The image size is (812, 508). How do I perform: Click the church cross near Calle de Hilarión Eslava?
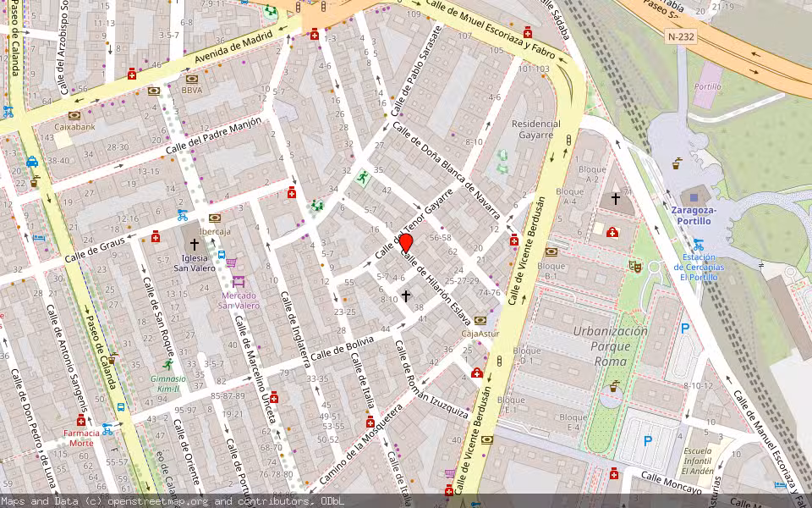pos(406,296)
